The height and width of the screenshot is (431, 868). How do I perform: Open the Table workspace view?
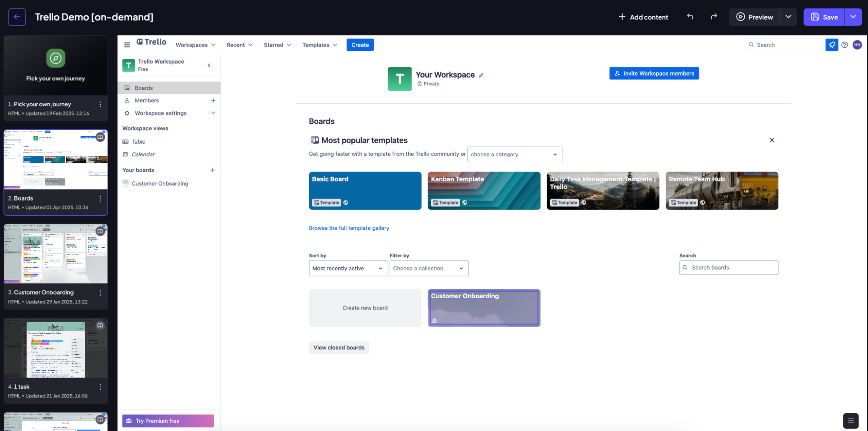click(x=139, y=141)
